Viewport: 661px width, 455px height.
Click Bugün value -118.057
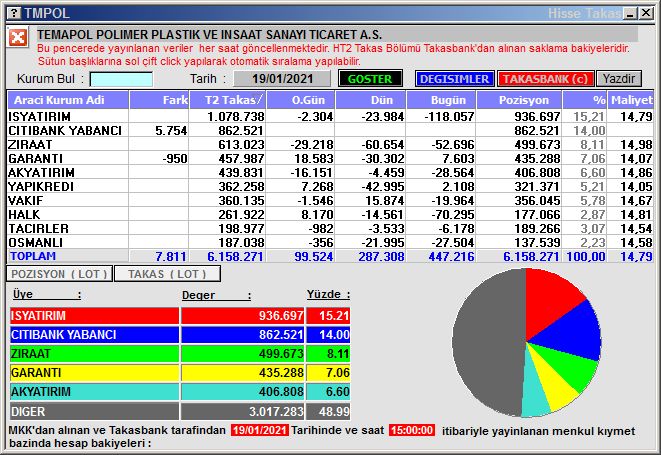449,116
